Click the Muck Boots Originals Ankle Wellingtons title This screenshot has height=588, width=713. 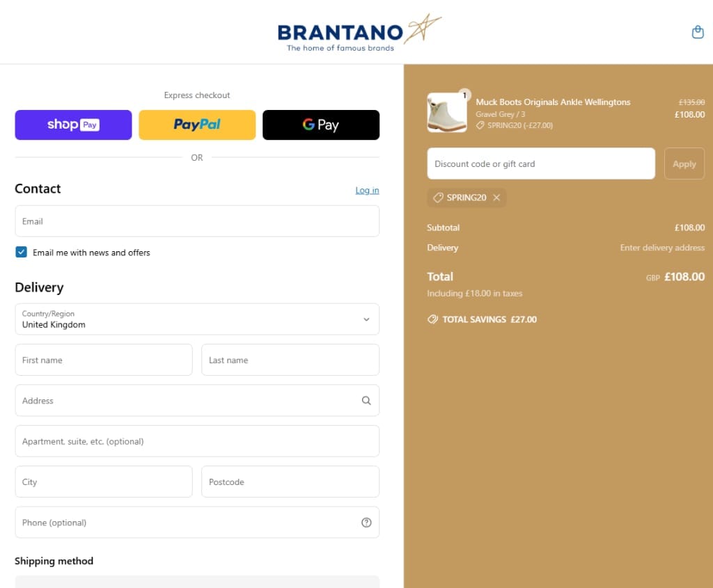point(553,102)
